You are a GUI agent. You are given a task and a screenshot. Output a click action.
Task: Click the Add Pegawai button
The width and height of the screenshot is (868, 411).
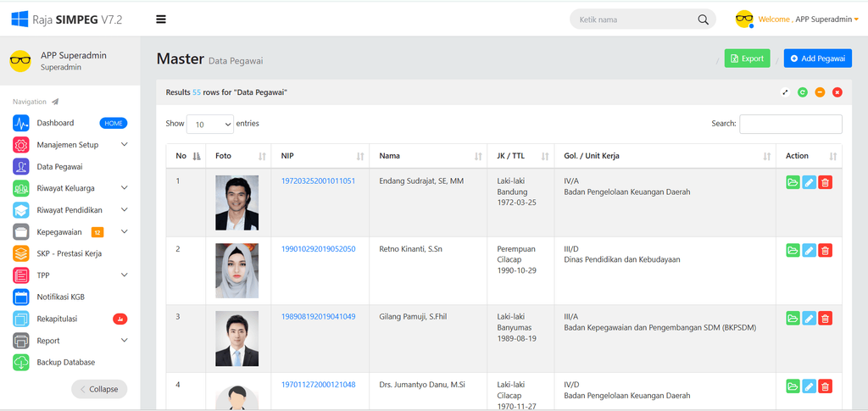pos(818,58)
